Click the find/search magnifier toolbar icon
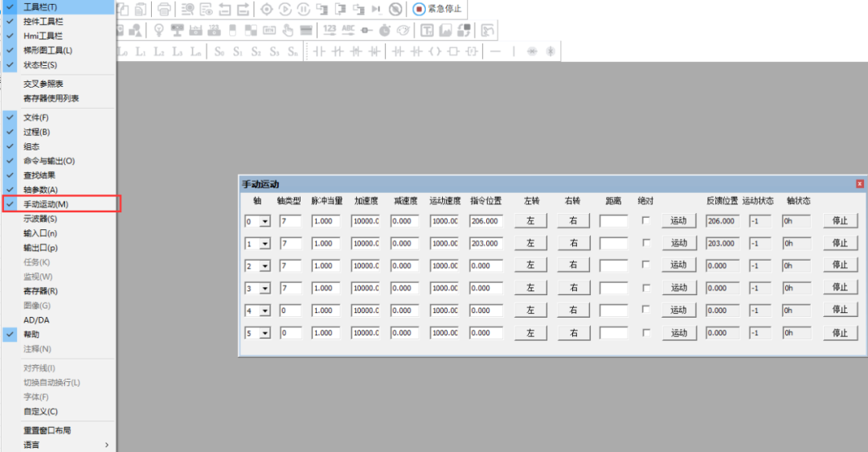Viewport: 868px width, 452px height. pyautogui.click(x=187, y=9)
